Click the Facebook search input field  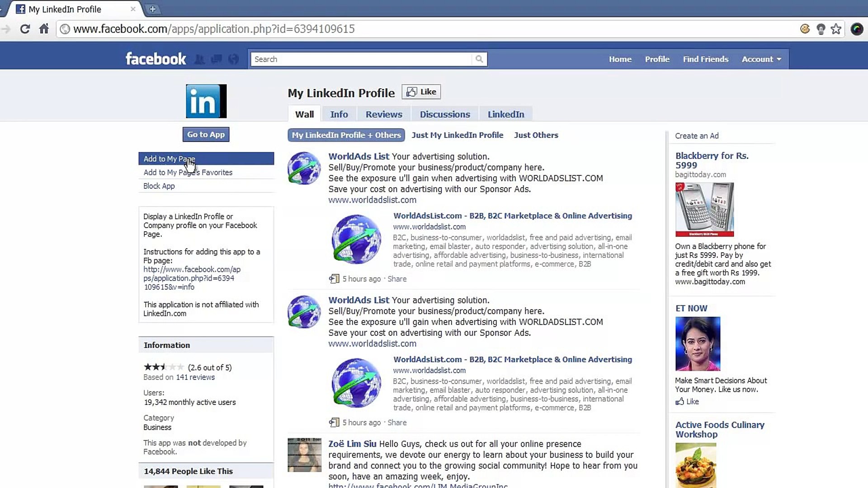pos(362,59)
